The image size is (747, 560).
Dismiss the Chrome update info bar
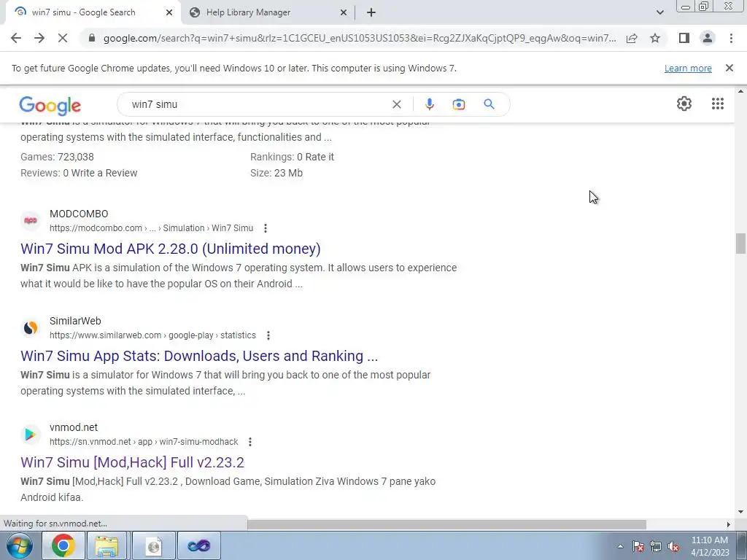[729, 68]
